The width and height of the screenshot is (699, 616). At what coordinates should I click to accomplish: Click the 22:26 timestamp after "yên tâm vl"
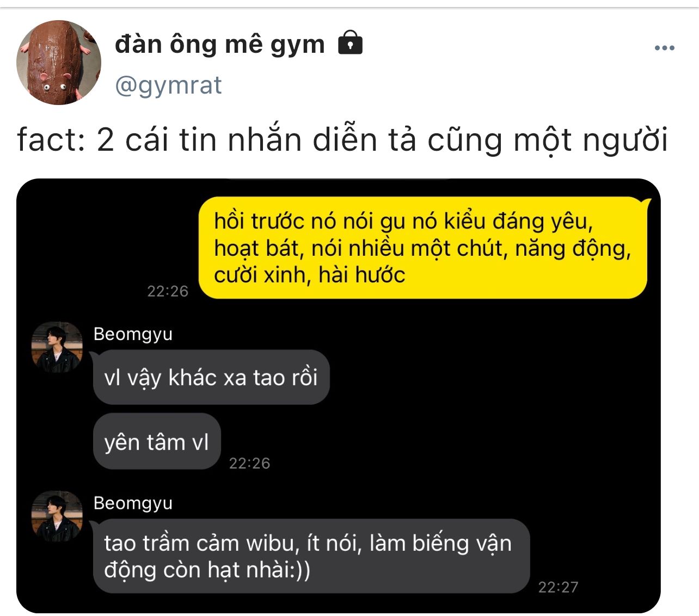pyautogui.click(x=249, y=463)
